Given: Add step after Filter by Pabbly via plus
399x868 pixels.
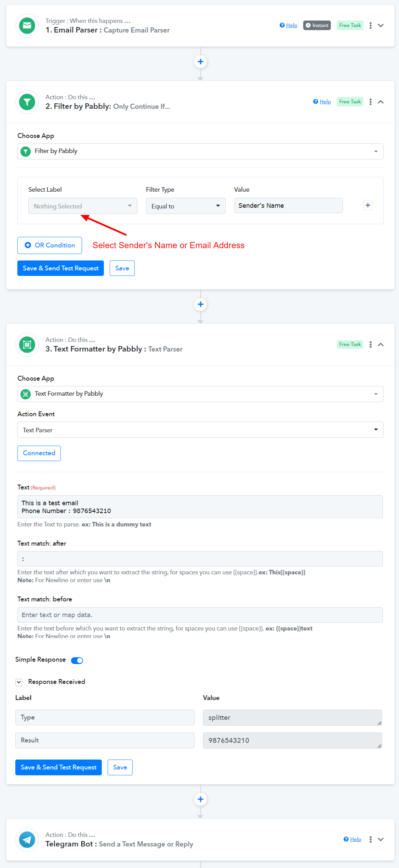Looking at the screenshot, I should click(x=201, y=305).
